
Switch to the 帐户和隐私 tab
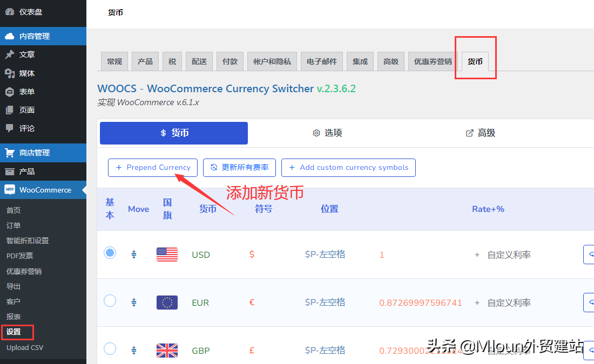[272, 61]
